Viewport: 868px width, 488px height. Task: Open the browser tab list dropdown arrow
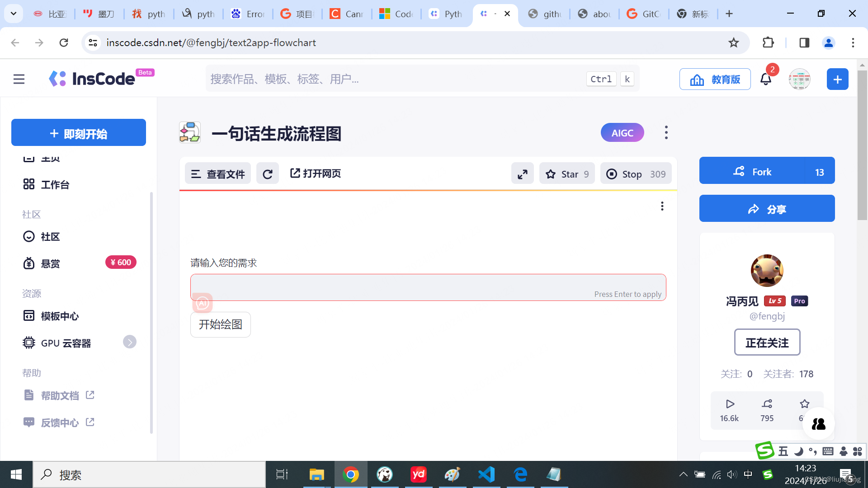coord(14,14)
